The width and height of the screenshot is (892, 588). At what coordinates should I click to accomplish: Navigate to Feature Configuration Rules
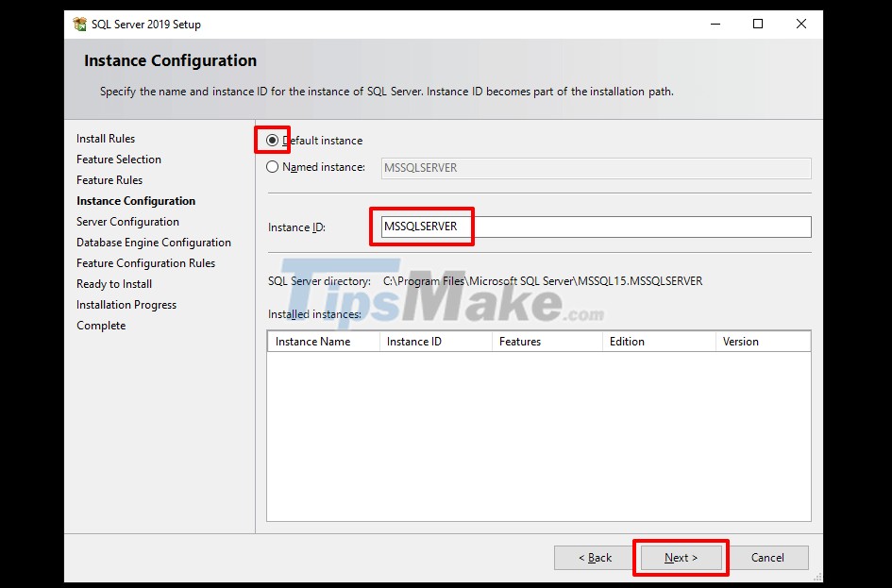[145, 262]
